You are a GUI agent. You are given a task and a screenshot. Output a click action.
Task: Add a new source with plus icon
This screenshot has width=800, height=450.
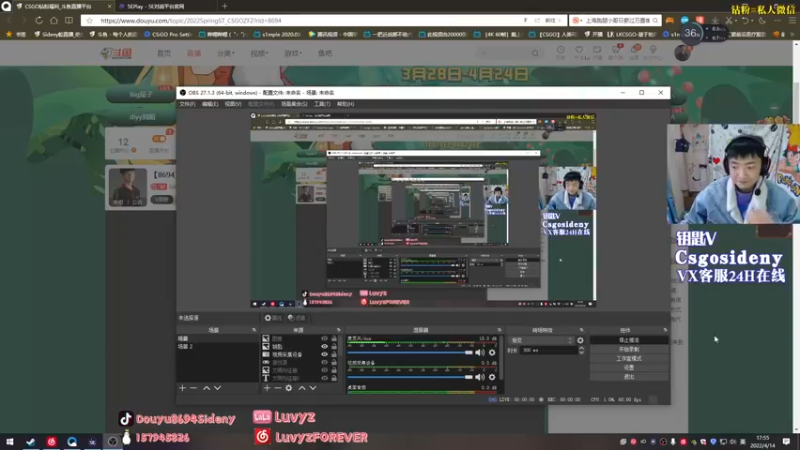coord(267,388)
